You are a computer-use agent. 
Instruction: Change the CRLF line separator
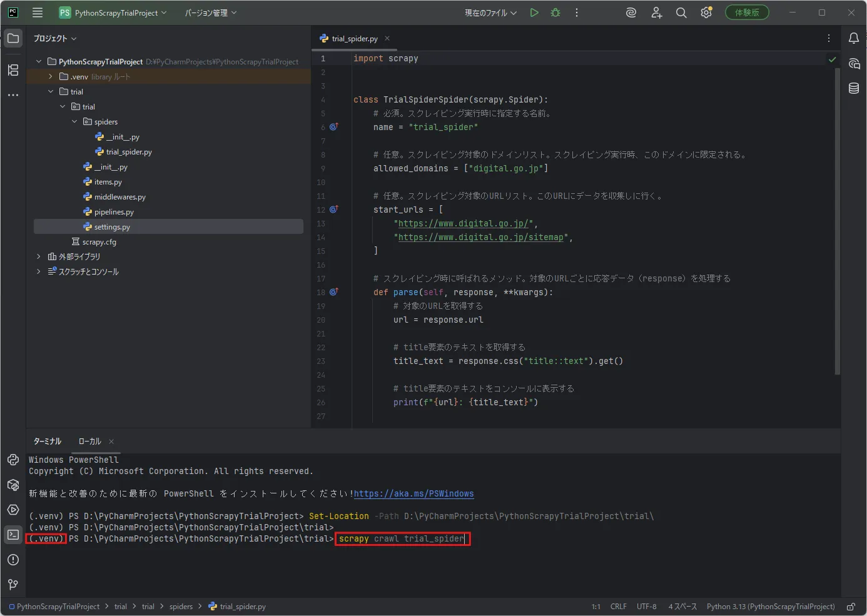tap(619, 607)
